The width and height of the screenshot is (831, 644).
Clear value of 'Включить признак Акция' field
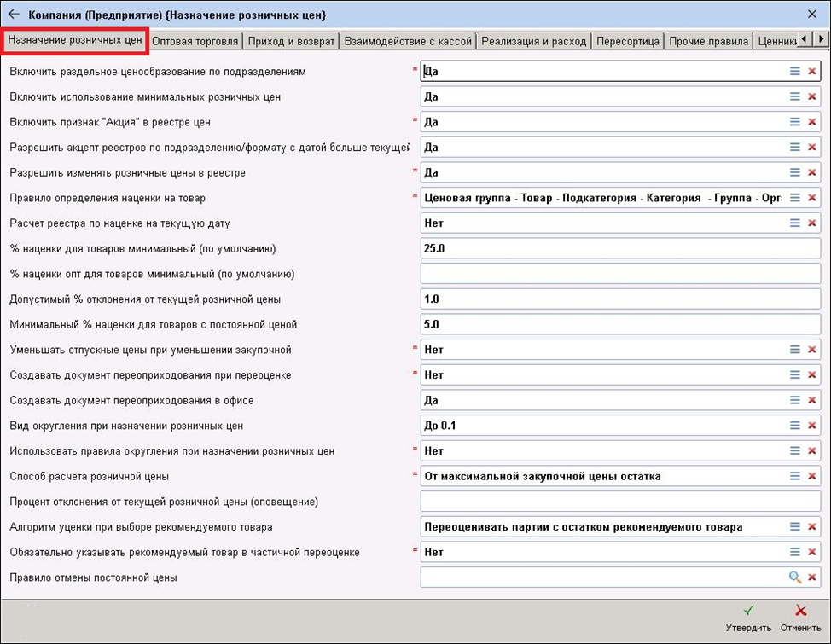click(812, 122)
